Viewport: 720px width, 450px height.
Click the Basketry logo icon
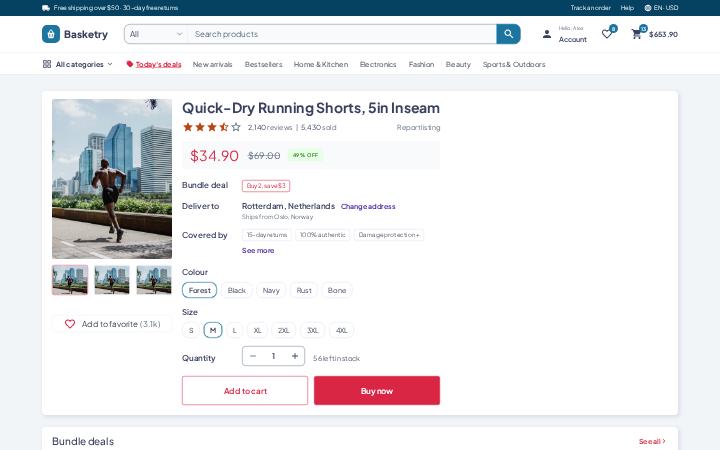[x=51, y=34]
